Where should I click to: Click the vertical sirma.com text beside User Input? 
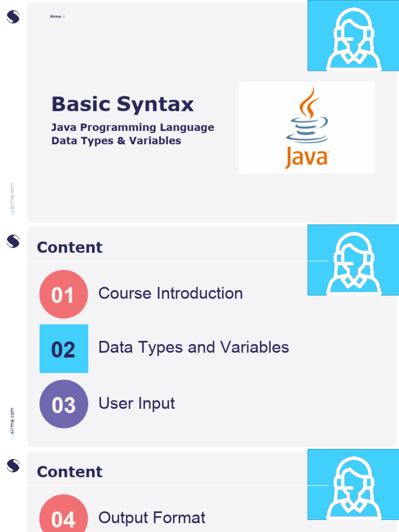[x=12, y=423]
